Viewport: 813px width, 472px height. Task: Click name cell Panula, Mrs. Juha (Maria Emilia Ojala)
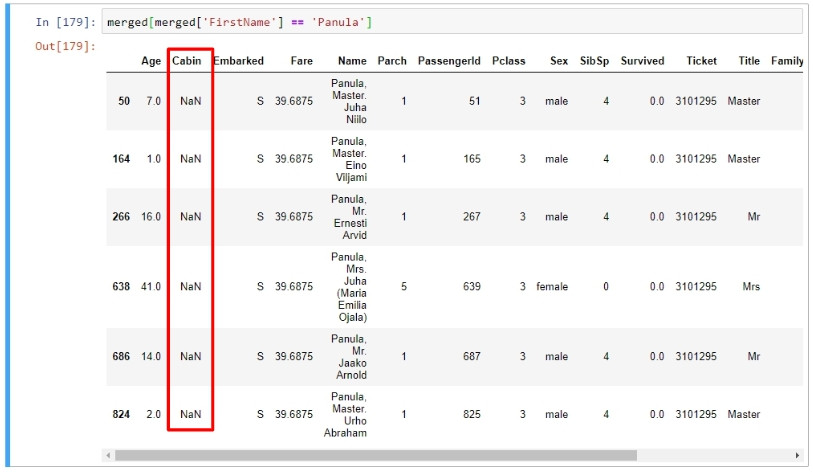349,287
